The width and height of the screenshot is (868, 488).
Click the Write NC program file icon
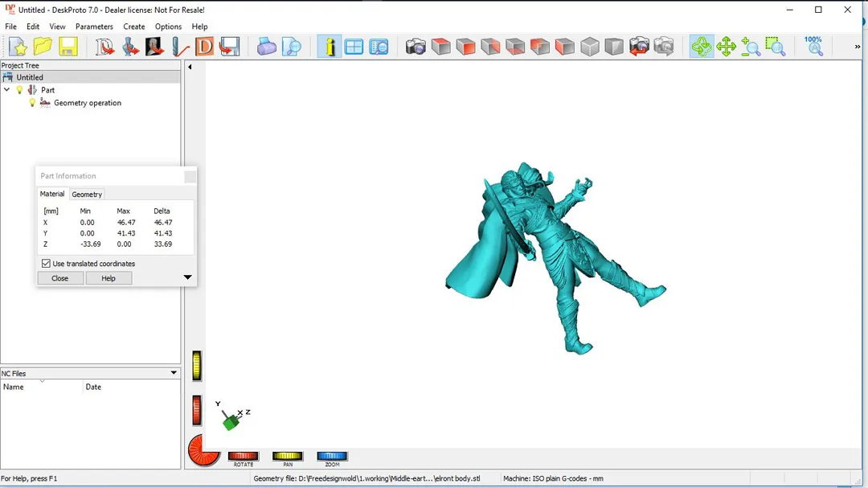pyautogui.click(x=229, y=47)
